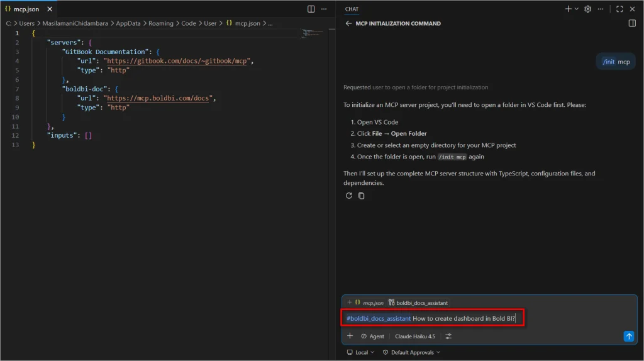
Task: Click the trailing ellipsis breadcrumb
Action: click(x=270, y=23)
